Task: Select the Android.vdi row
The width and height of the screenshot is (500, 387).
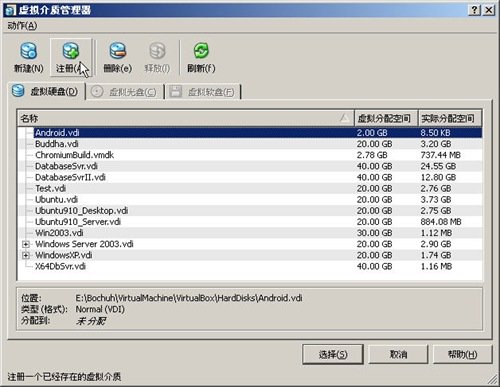Action: click(249, 133)
